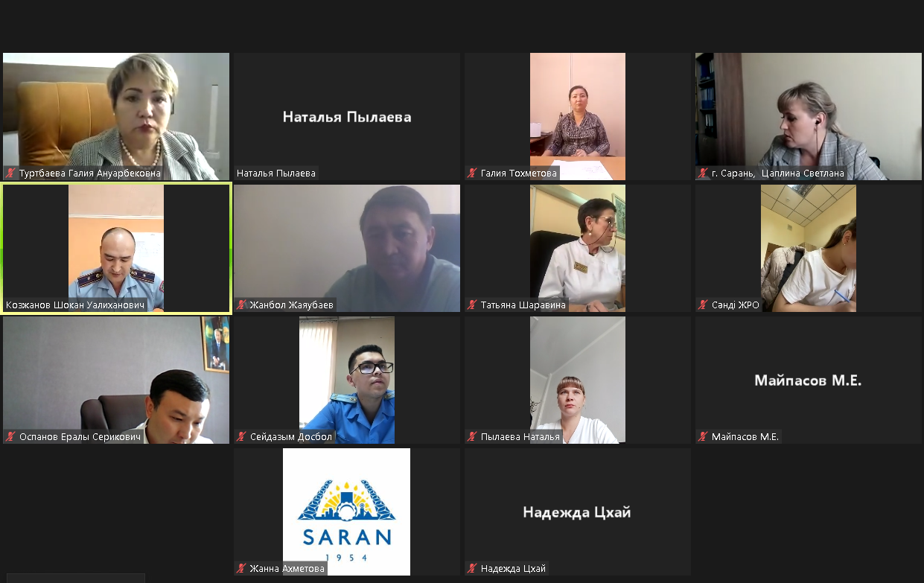This screenshot has width=924, height=583.
Task: Select the active speaker Козжанов Шокан Уалиханович video
Action: coord(116,249)
